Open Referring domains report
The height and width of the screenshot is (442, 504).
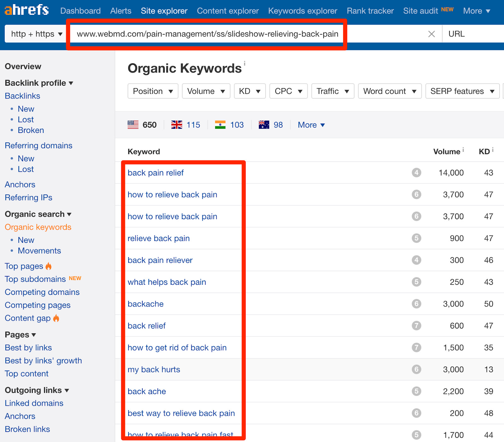tap(38, 146)
